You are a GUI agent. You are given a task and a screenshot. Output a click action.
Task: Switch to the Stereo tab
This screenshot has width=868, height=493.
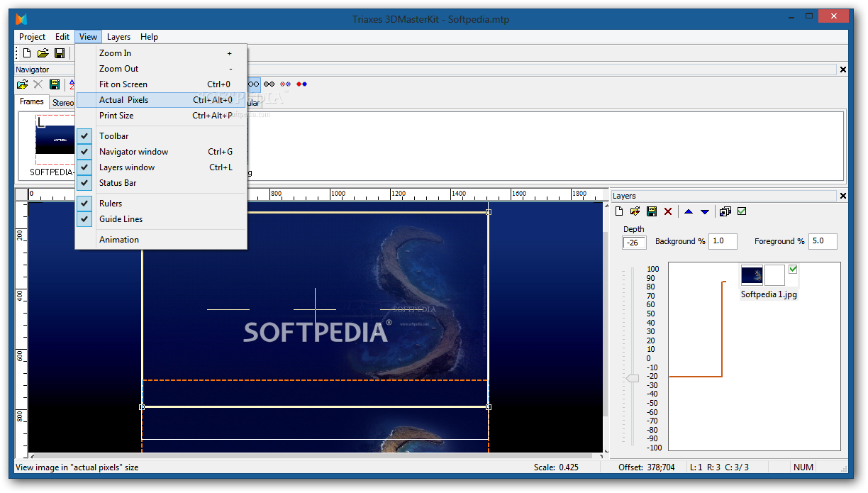tap(62, 104)
